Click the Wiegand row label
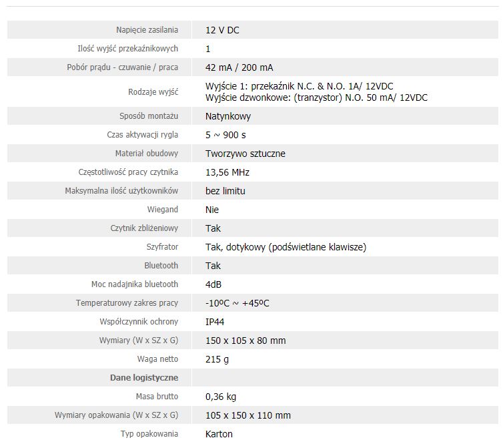The image size is (503, 448). pyautogui.click(x=162, y=210)
